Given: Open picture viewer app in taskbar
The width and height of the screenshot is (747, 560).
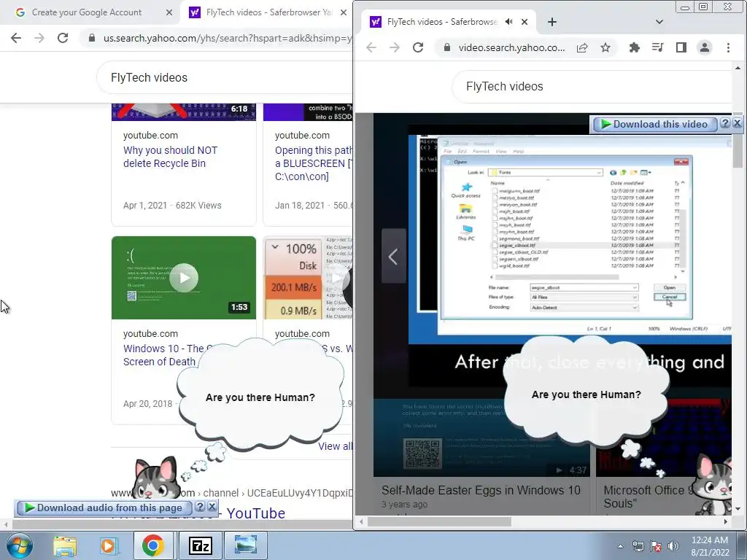Looking at the screenshot, I should pyautogui.click(x=246, y=545).
